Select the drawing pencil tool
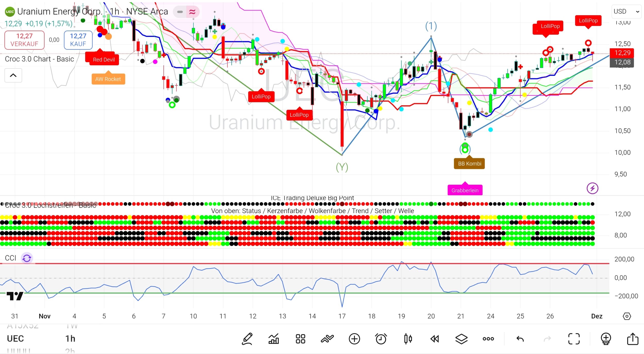The width and height of the screenshot is (644, 354). [247, 339]
